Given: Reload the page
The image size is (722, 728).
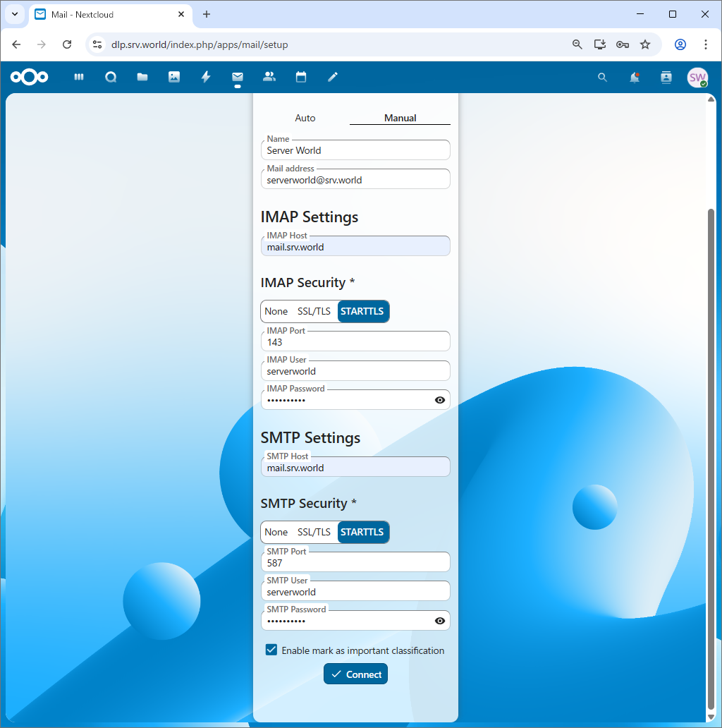Looking at the screenshot, I should click(x=67, y=44).
